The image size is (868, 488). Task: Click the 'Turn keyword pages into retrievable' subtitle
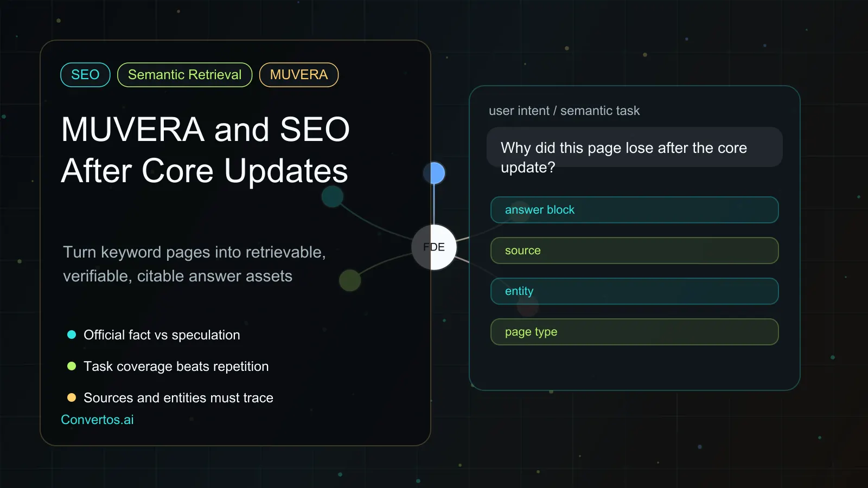coord(194,264)
